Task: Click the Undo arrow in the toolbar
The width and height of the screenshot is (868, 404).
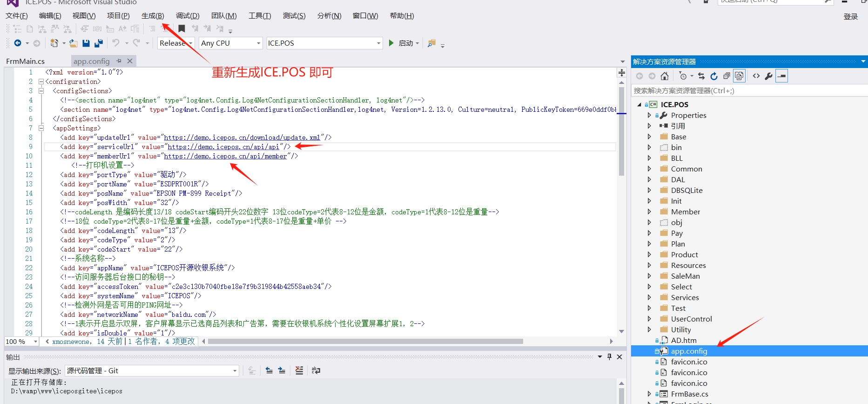Action: (116, 43)
